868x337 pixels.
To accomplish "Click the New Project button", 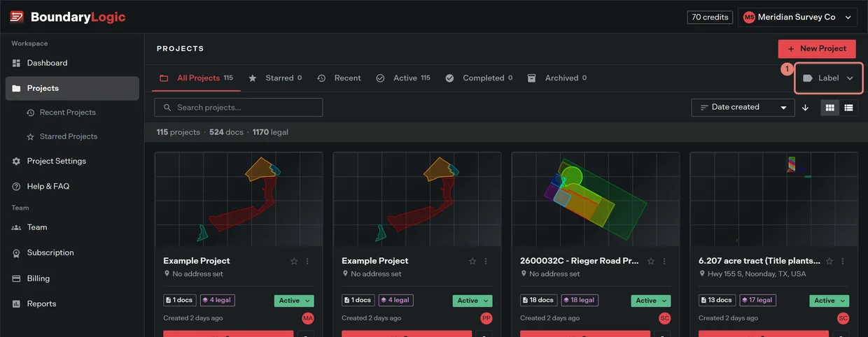I will pos(817,48).
